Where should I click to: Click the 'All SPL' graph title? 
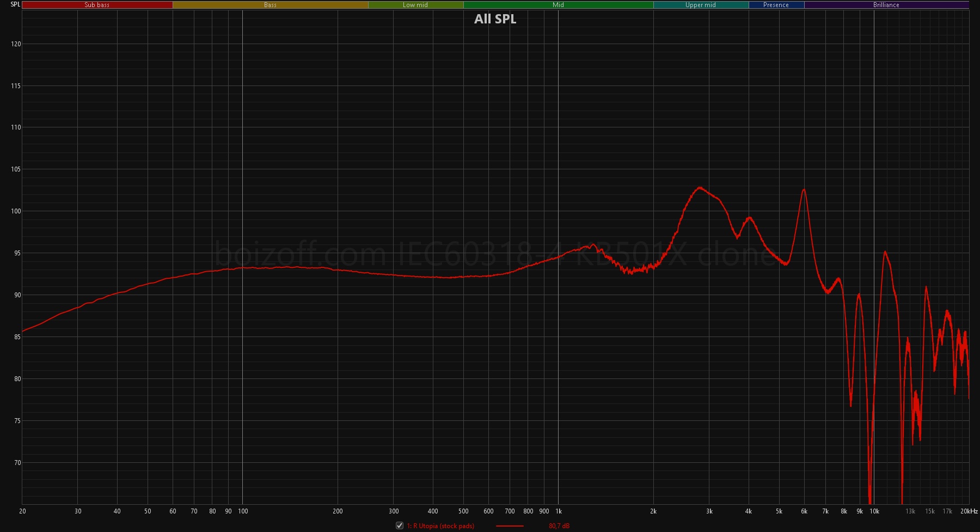pos(495,19)
